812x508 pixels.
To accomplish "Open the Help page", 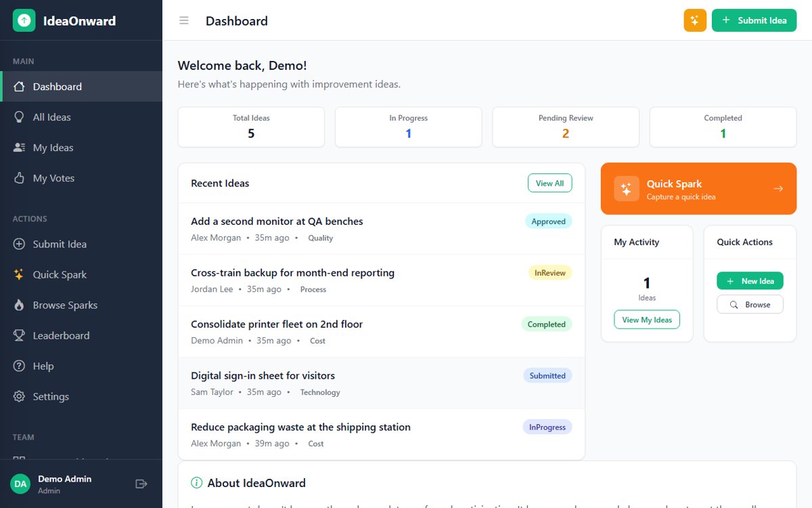I will tap(81, 366).
